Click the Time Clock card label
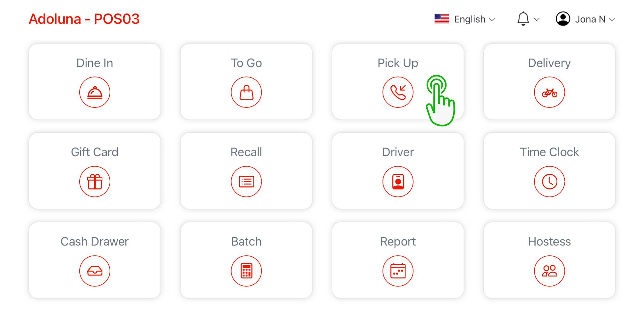Viewport: 644px width, 313px height. [549, 152]
